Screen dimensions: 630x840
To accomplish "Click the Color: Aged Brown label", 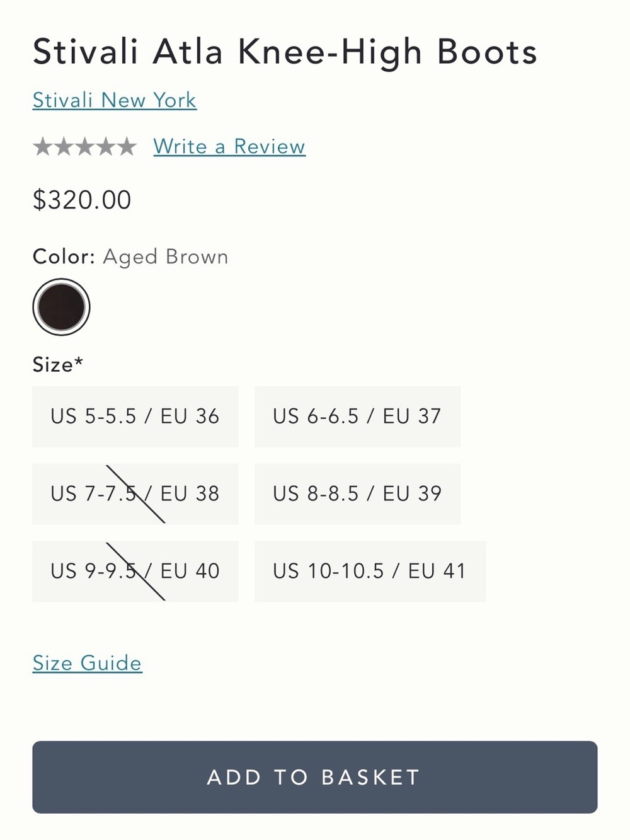I will (x=130, y=257).
